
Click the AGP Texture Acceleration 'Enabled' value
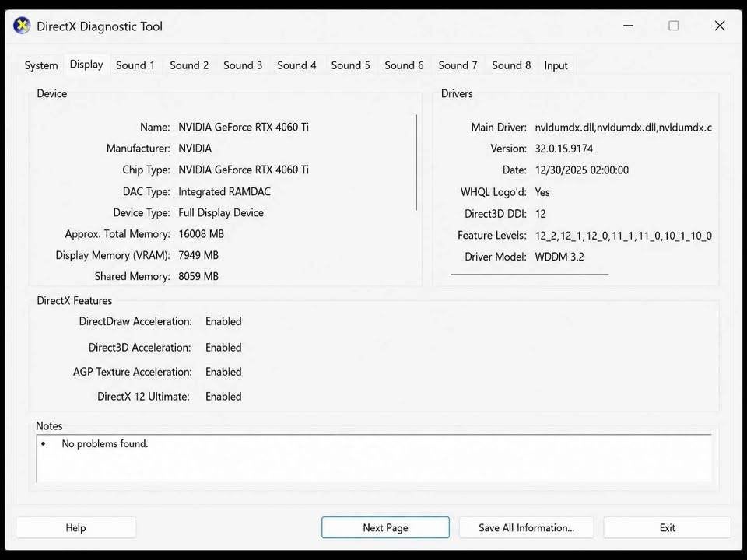[x=223, y=372]
